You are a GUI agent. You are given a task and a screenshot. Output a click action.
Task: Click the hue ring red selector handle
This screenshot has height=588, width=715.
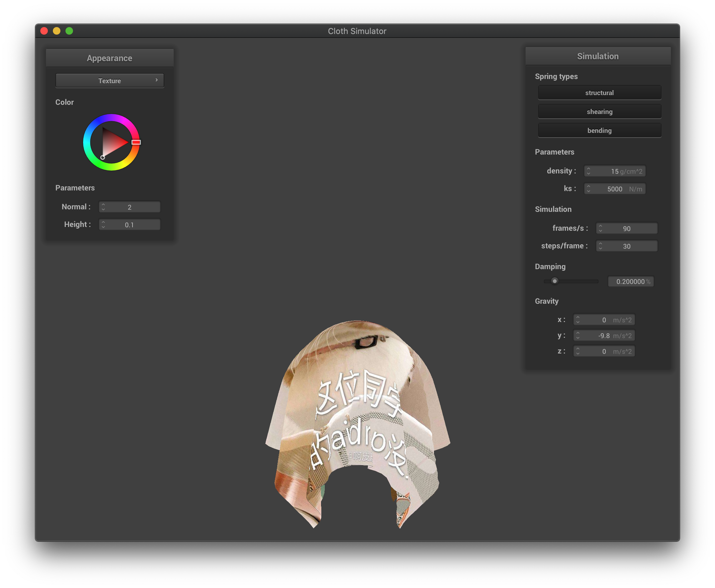pos(136,142)
